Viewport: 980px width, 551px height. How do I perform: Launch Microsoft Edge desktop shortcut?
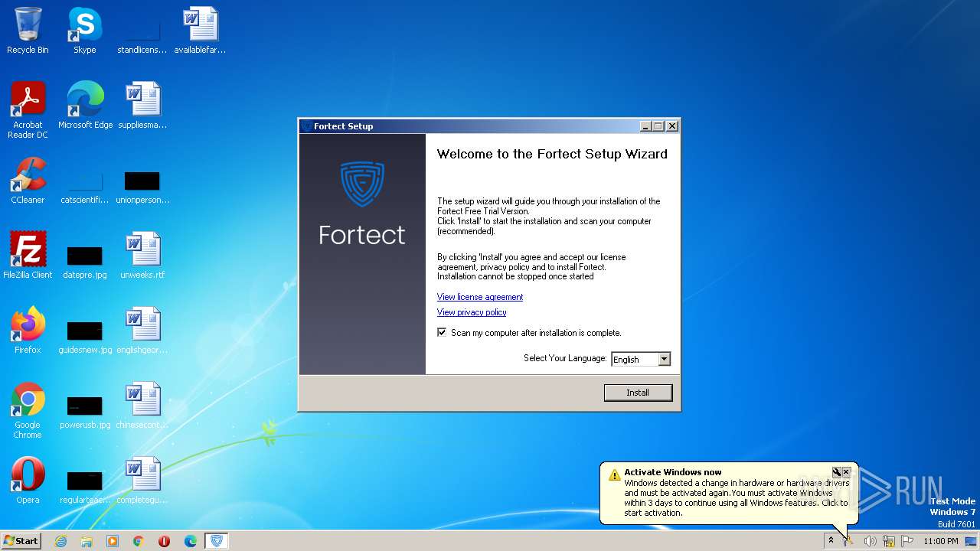click(85, 106)
